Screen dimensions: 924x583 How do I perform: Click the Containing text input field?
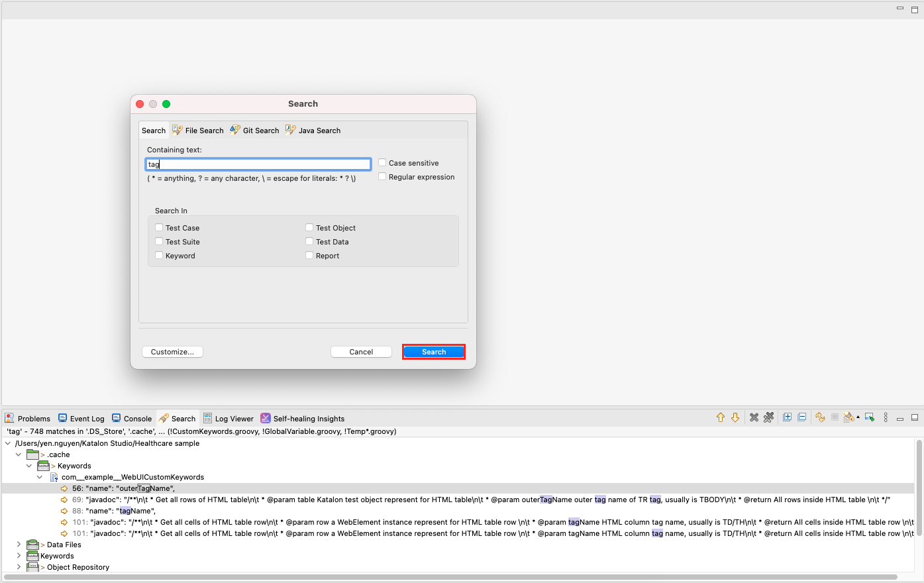click(258, 164)
